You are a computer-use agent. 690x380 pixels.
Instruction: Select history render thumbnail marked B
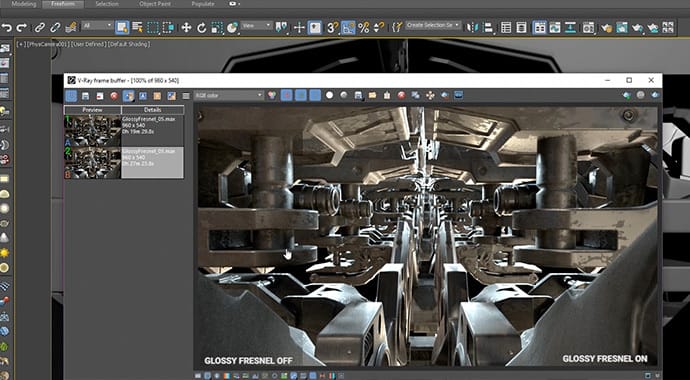click(92, 163)
